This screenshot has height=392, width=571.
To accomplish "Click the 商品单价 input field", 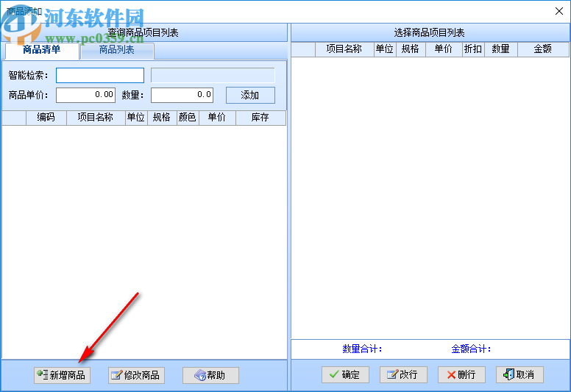I will tap(85, 95).
